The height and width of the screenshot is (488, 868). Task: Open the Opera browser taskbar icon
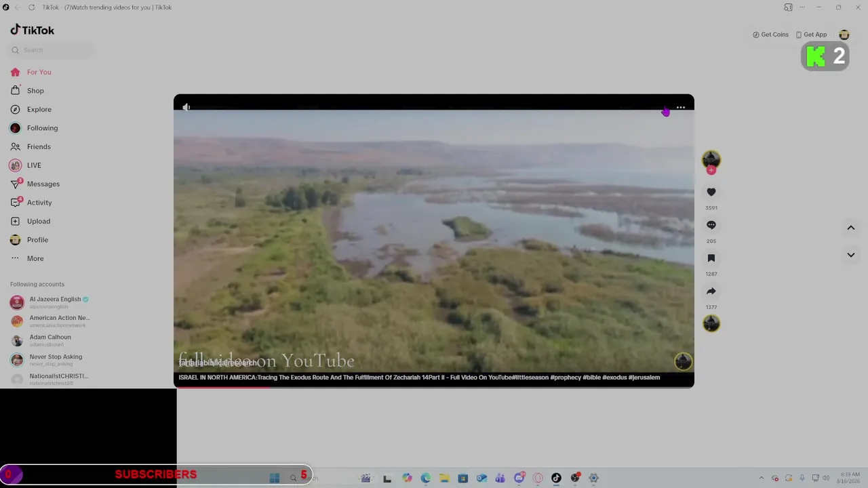click(538, 478)
